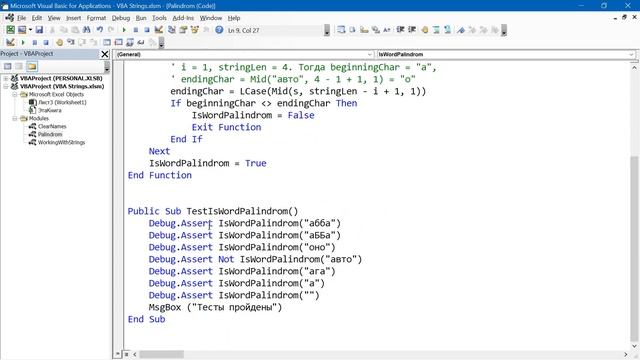This screenshot has width=640, height=360.
Task: Click the Reset stop icon on the Standard toolbar
Action: coord(147,30)
